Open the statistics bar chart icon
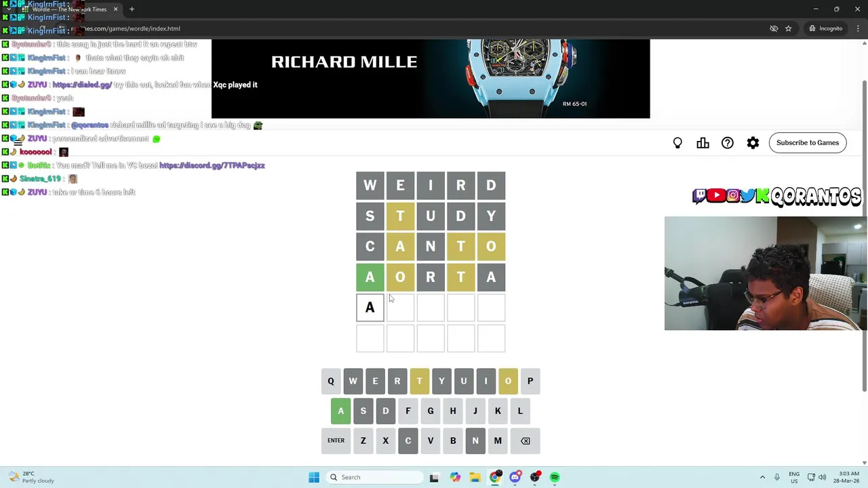Screen dimensions: 868x488 (x=703, y=143)
